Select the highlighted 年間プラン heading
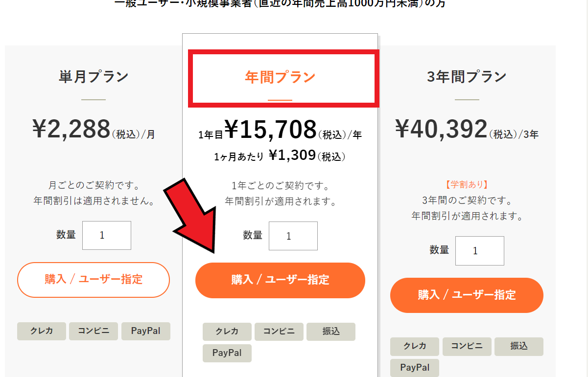The width and height of the screenshot is (588, 377). pyautogui.click(x=280, y=77)
